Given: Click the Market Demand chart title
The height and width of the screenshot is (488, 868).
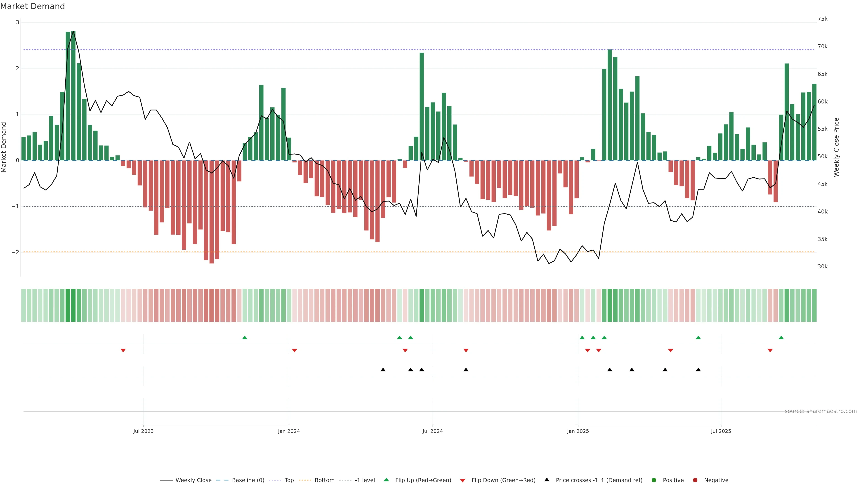Looking at the screenshot, I should coord(32,6).
